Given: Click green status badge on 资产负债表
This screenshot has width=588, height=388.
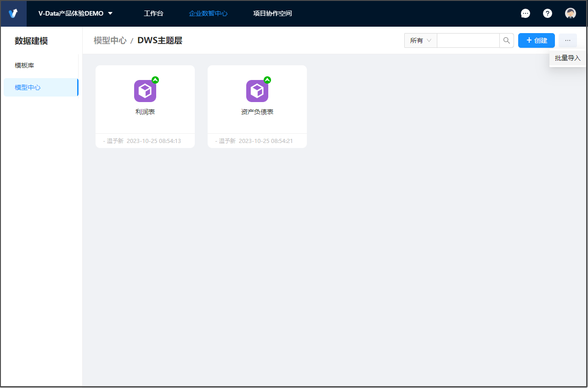Looking at the screenshot, I should pyautogui.click(x=267, y=80).
